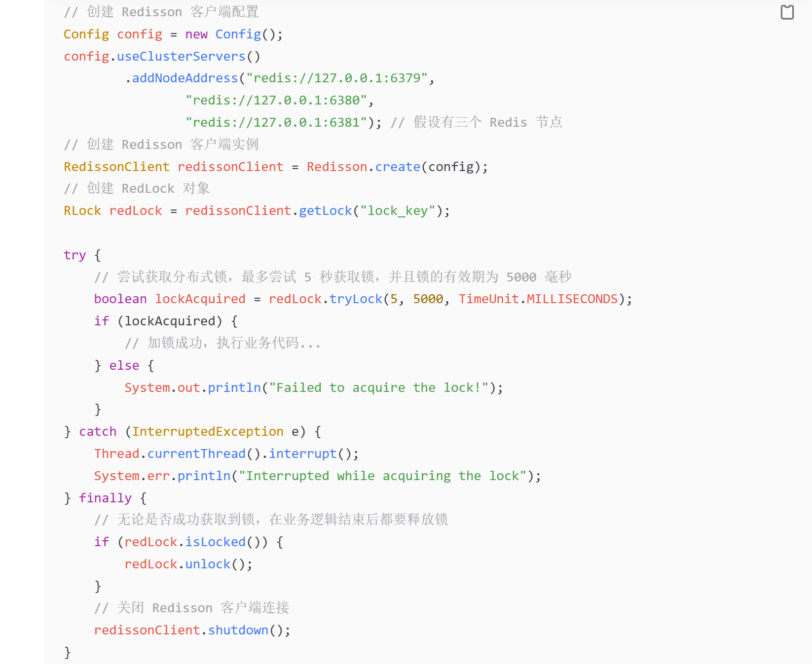Viewport: 812px width, 664px height.
Task: Click the comment "创建 Redisson 客户端配置"
Action: (x=173, y=12)
